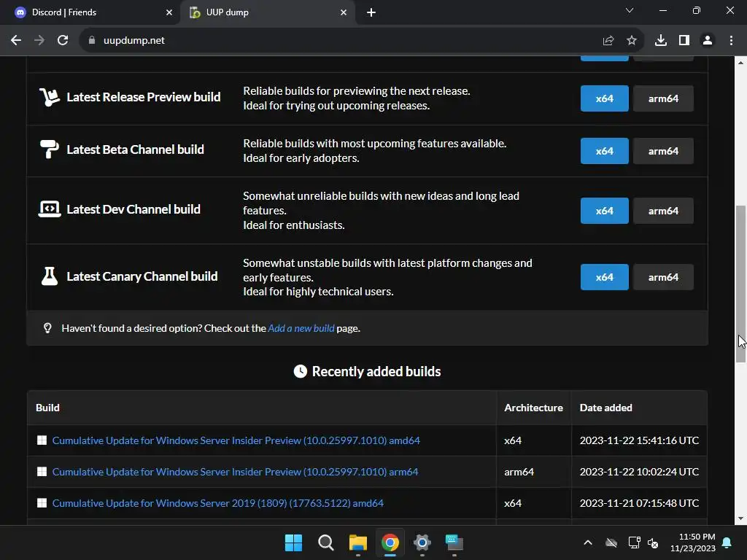Click the Canary Channel flask icon
The height and width of the screenshot is (560, 747).
pos(50,276)
